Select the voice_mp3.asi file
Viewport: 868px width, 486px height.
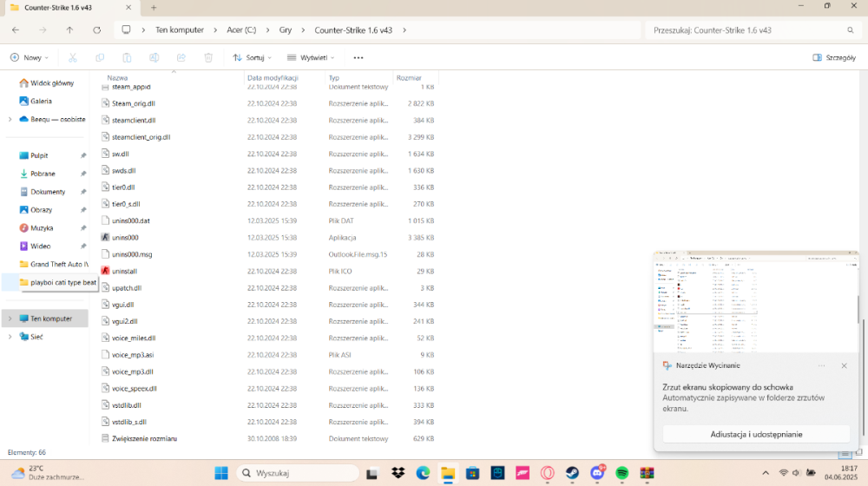(133, 355)
